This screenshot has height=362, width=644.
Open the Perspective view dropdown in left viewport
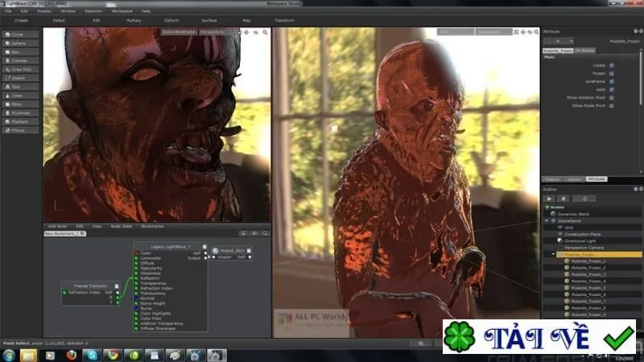click(213, 32)
